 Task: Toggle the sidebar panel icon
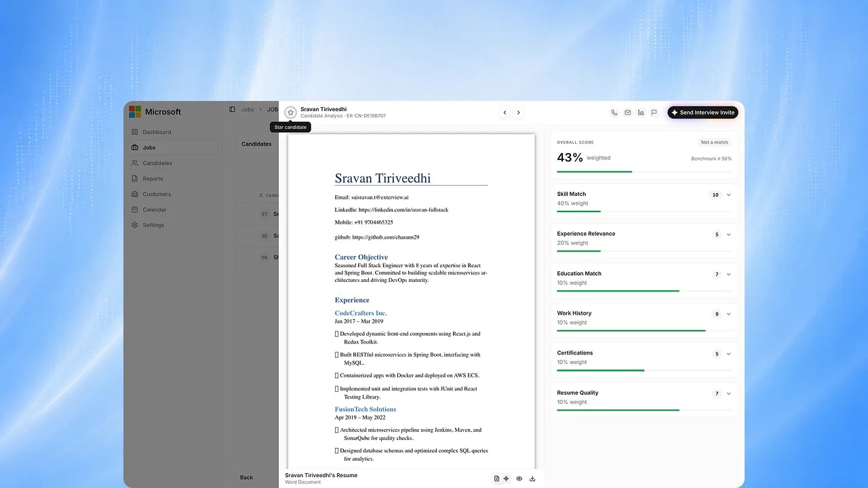tap(232, 109)
